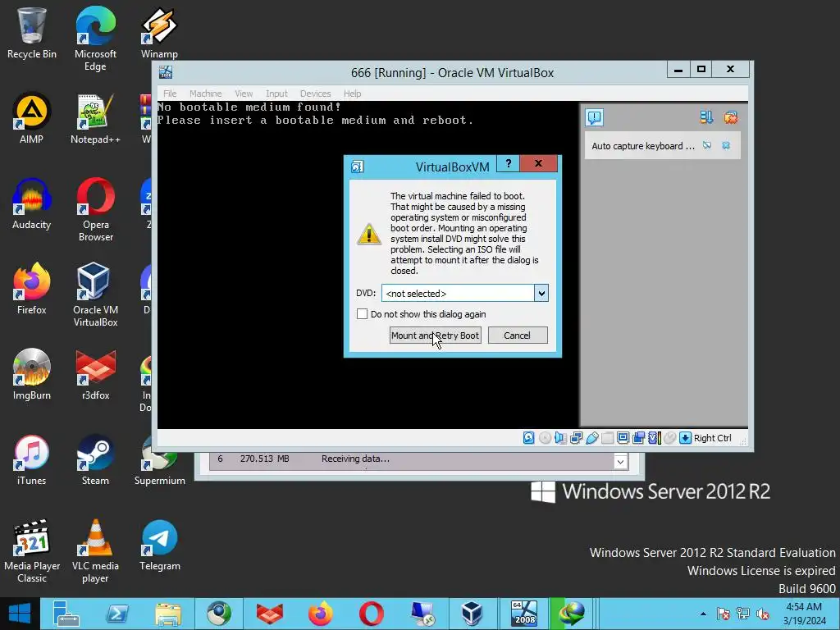Select Audacity desktop shortcut
This screenshot has width=840, height=630.
tap(32, 203)
